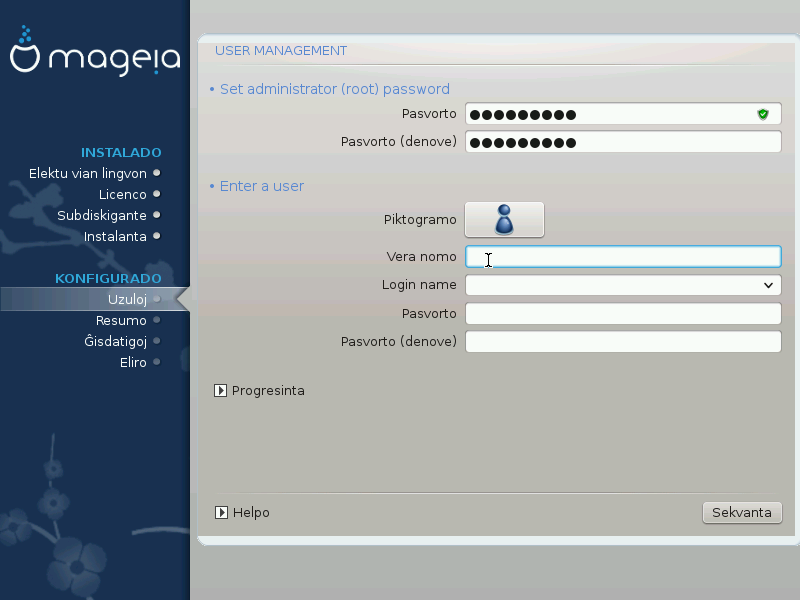This screenshot has width=800, height=600.
Task: Open the Login name dropdown arrow
Action: [x=768, y=285]
